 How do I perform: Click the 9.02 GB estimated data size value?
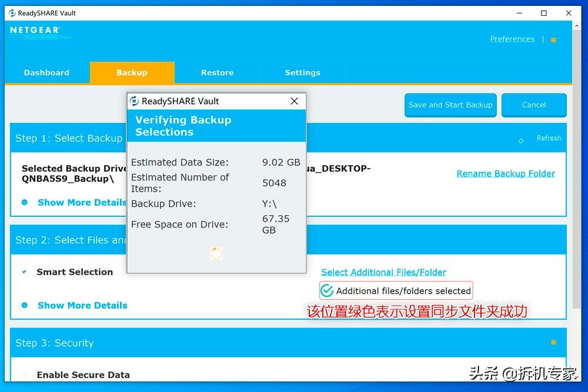click(x=281, y=162)
